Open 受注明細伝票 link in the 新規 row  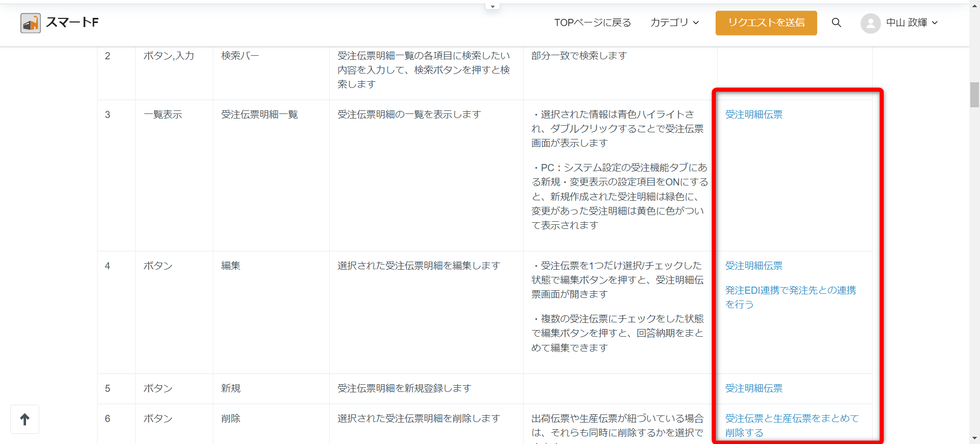coord(753,388)
